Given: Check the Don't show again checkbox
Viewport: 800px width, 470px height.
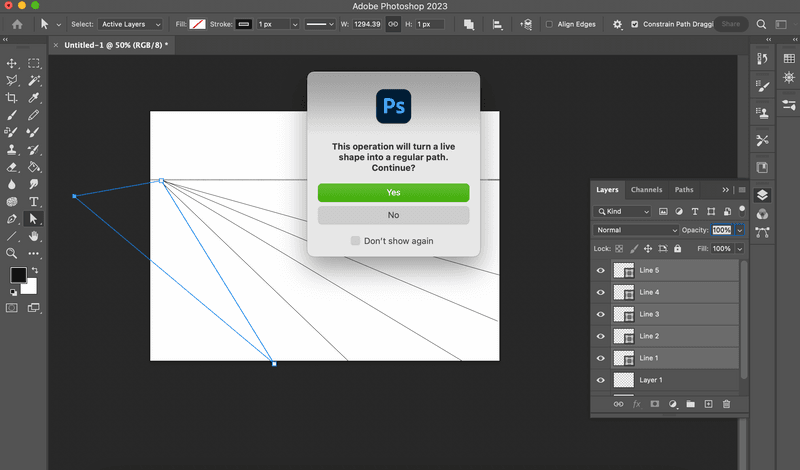Looking at the screenshot, I should pos(355,241).
